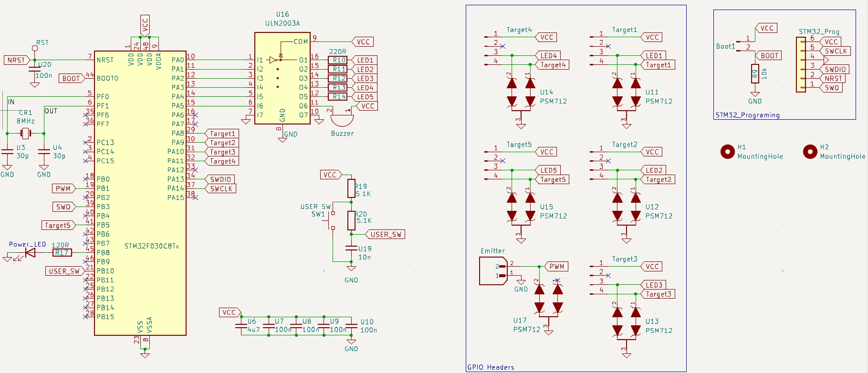The image size is (868, 373).
Task: Select capacitor U6 4u7
Action: [241, 326]
